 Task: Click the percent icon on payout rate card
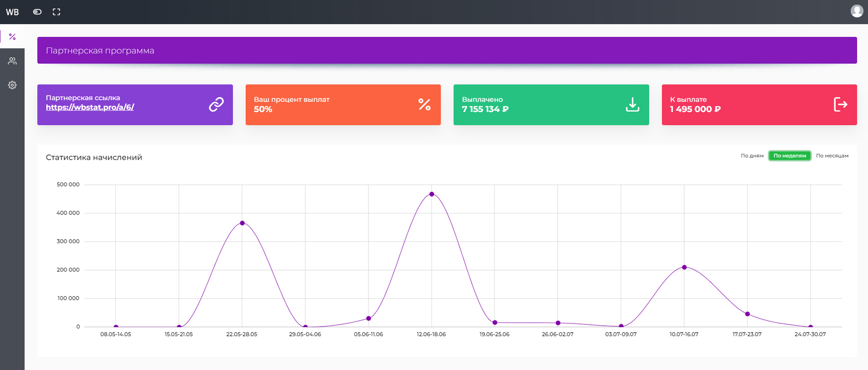coord(425,104)
